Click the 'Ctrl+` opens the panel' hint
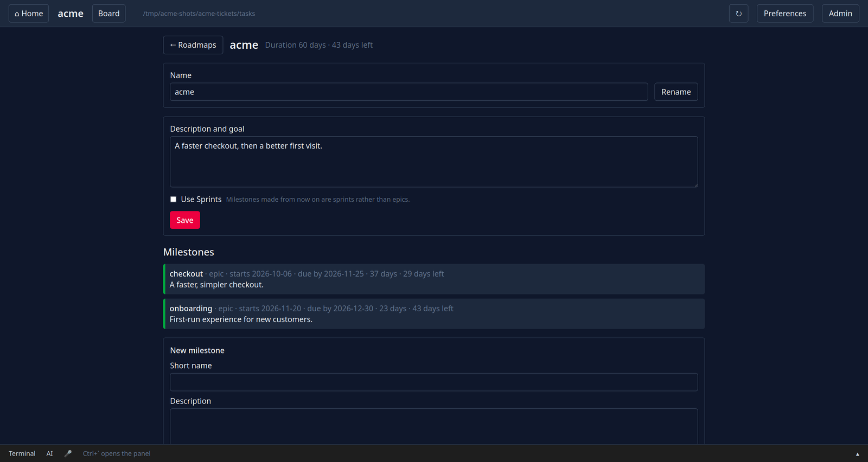The image size is (868, 462). tap(117, 453)
